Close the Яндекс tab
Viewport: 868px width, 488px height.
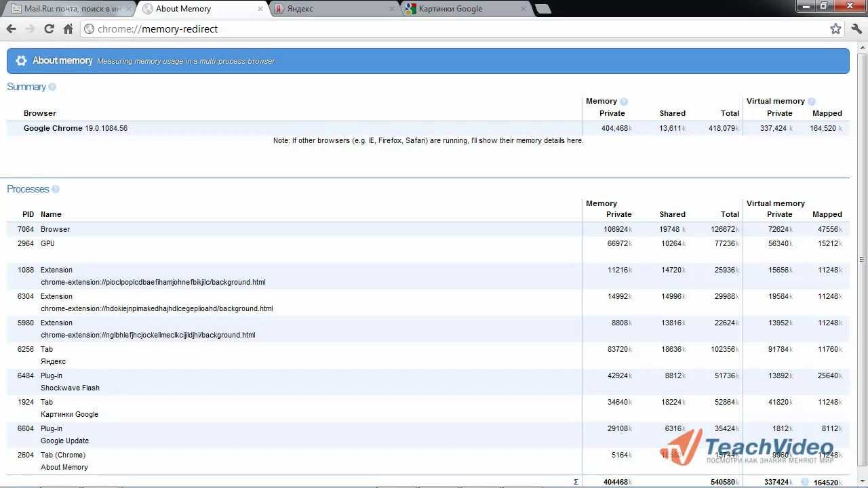coord(391,9)
